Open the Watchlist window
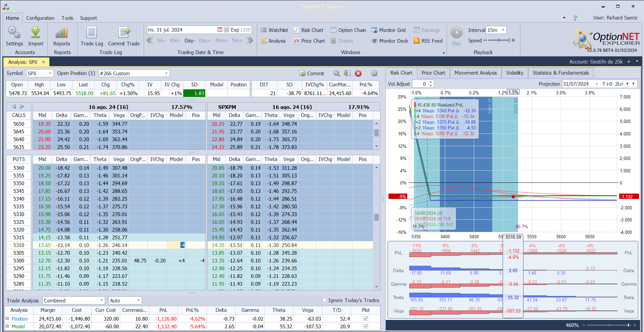This screenshot has height=332, width=644. click(x=274, y=30)
